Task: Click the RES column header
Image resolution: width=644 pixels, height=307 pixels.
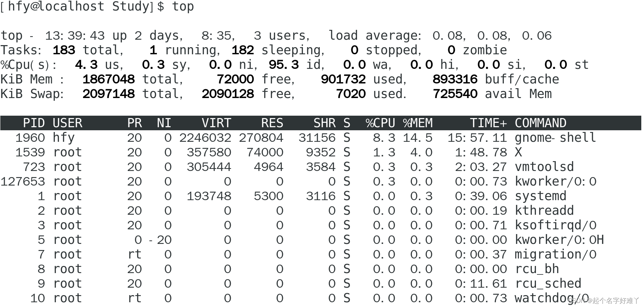Action: click(x=272, y=123)
